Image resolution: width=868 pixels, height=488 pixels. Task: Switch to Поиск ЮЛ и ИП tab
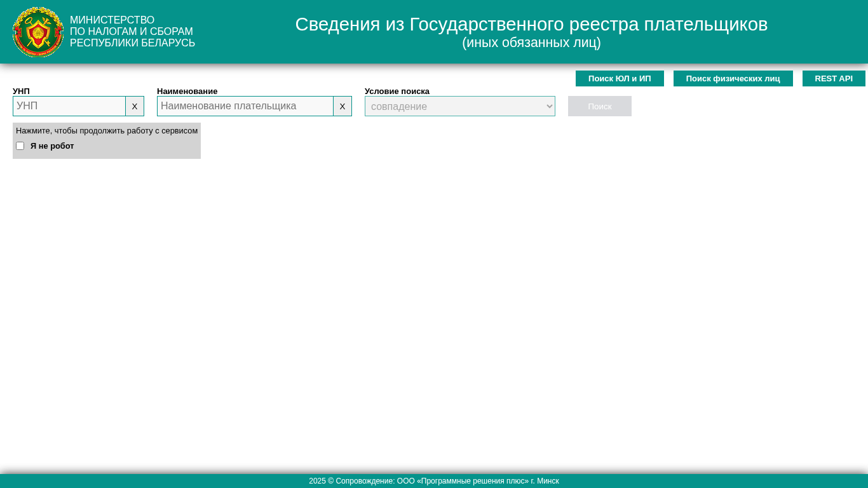(x=620, y=79)
